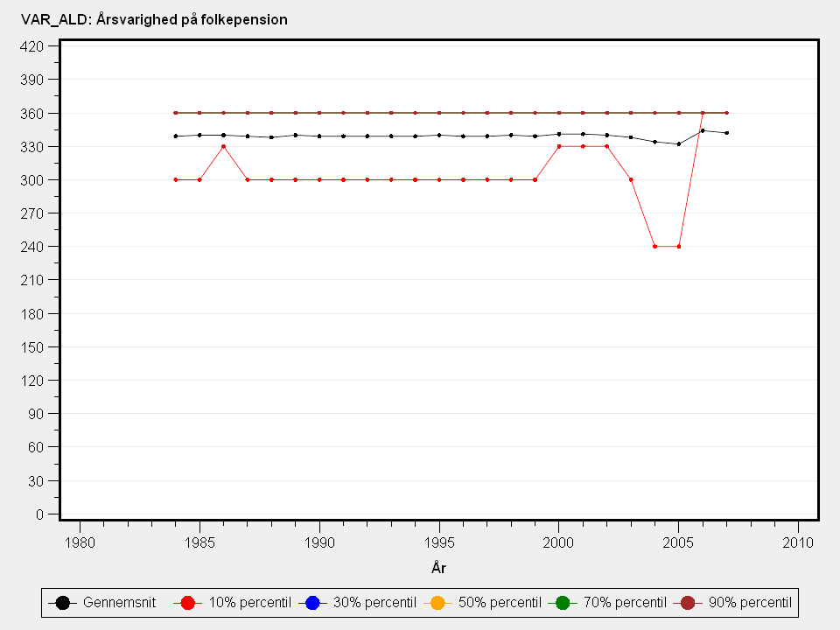Image resolution: width=840 pixels, height=630 pixels.
Task: Click the last black mean point at 2007
Action: coord(726,133)
